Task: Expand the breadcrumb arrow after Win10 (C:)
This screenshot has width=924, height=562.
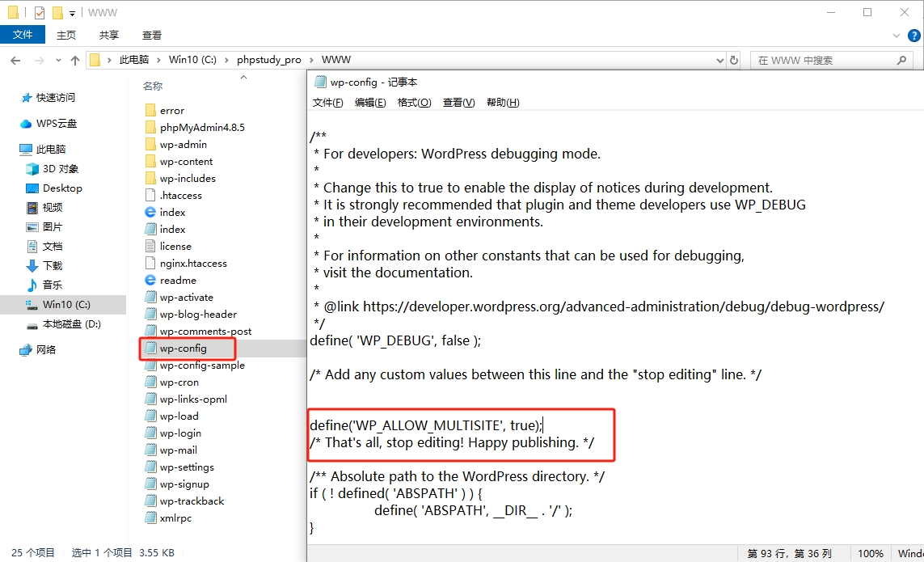Action: pyautogui.click(x=227, y=60)
